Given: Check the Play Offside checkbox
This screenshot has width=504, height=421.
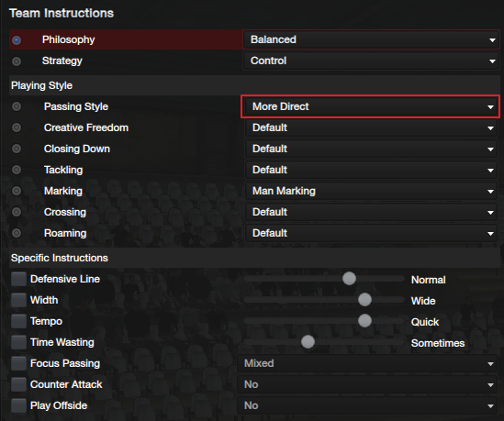Looking at the screenshot, I should click(18, 405).
